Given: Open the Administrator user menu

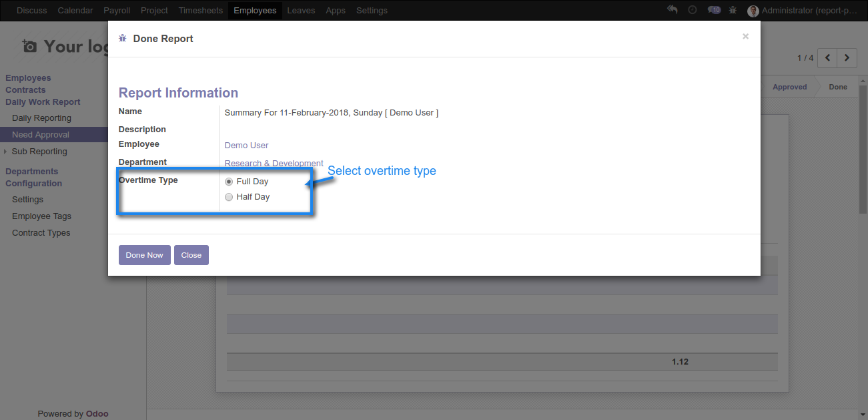Looking at the screenshot, I should coord(801,10).
